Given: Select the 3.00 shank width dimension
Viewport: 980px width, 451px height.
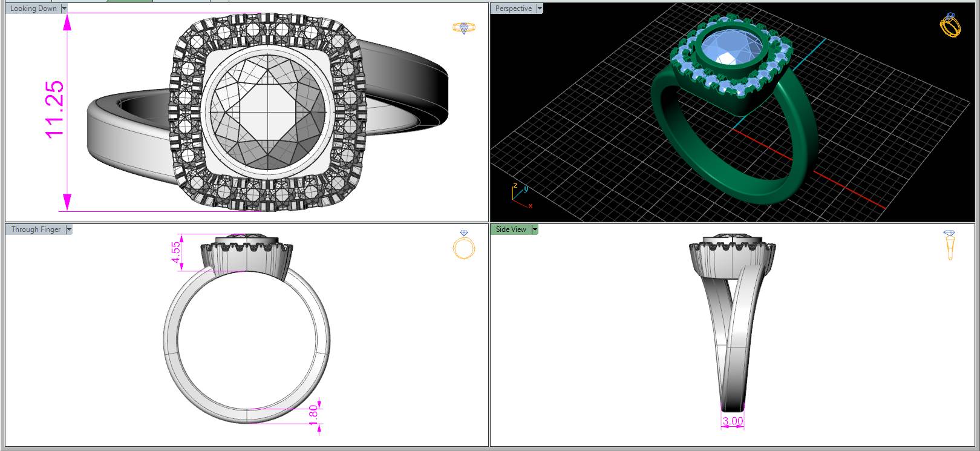Looking at the screenshot, I should [733, 421].
